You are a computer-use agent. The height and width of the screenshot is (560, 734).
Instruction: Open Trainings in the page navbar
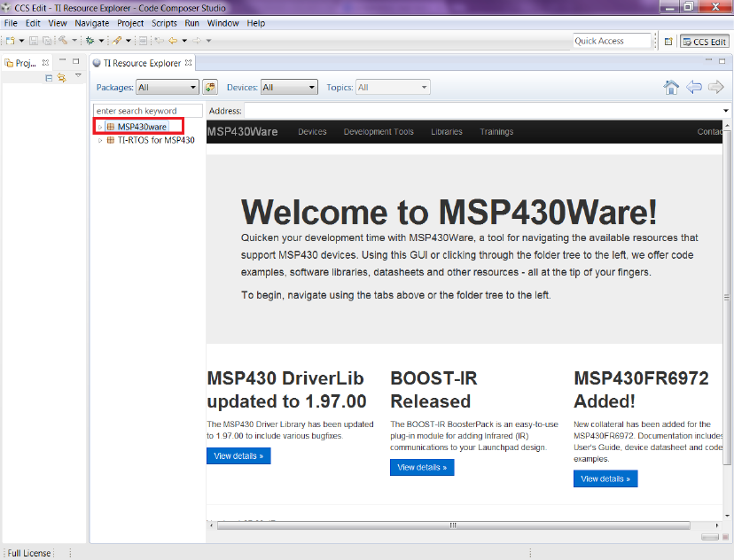pos(496,132)
